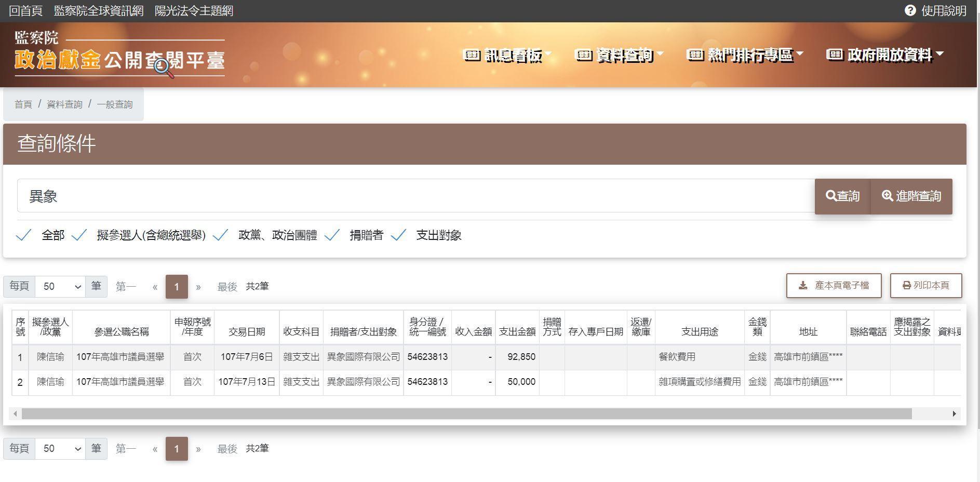Click 一般查詢 in the breadcrumb
The image size is (980, 482).
pos(114,104)
